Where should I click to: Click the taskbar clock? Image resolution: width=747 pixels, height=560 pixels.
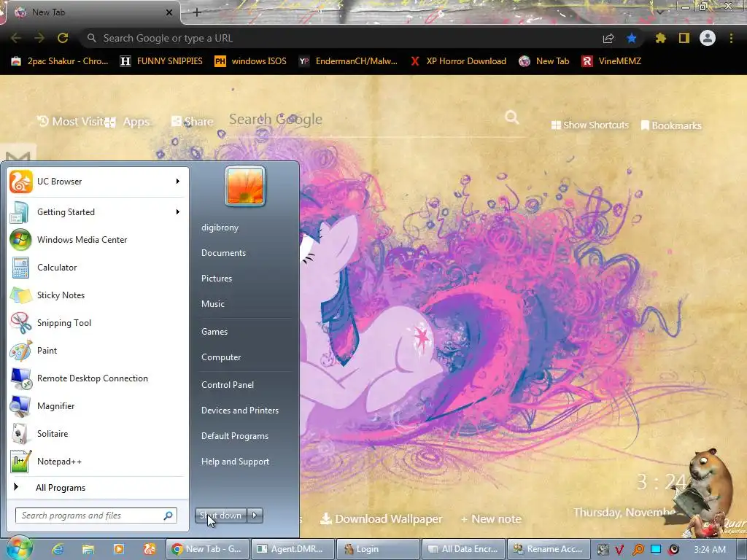point(710,550)
